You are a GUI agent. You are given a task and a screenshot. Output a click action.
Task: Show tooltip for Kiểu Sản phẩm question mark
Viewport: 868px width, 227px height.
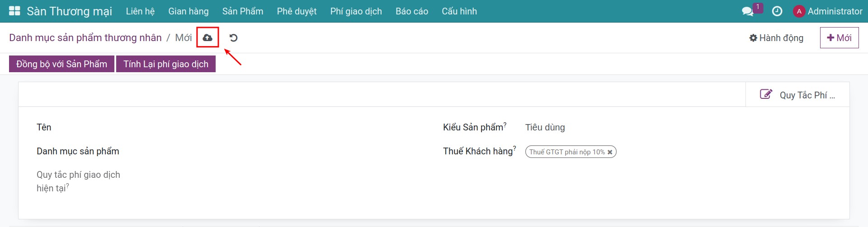[505, 125]
